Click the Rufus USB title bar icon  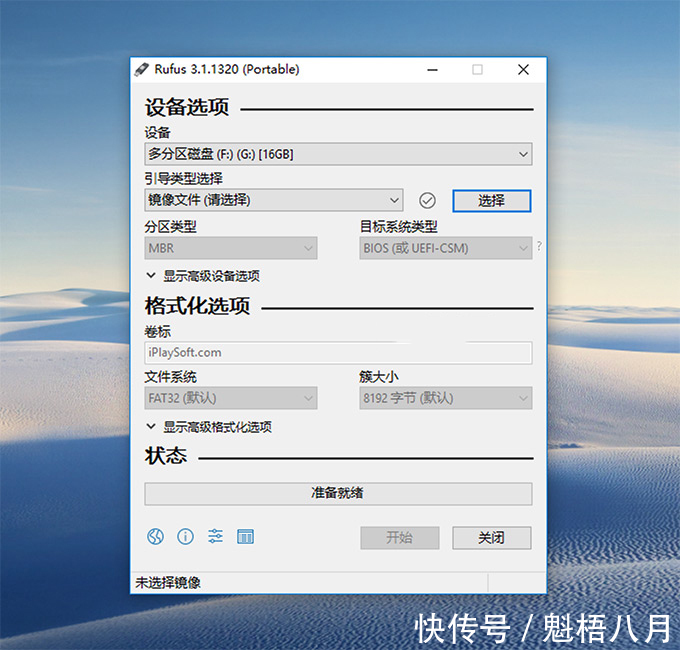(x=141, y=69)
